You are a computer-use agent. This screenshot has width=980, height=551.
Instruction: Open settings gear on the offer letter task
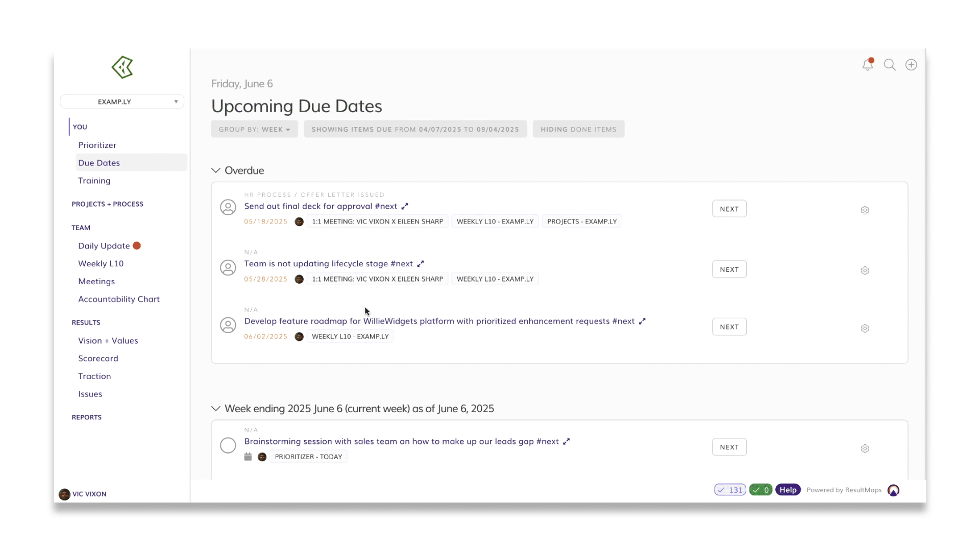[x=865, y=210]
